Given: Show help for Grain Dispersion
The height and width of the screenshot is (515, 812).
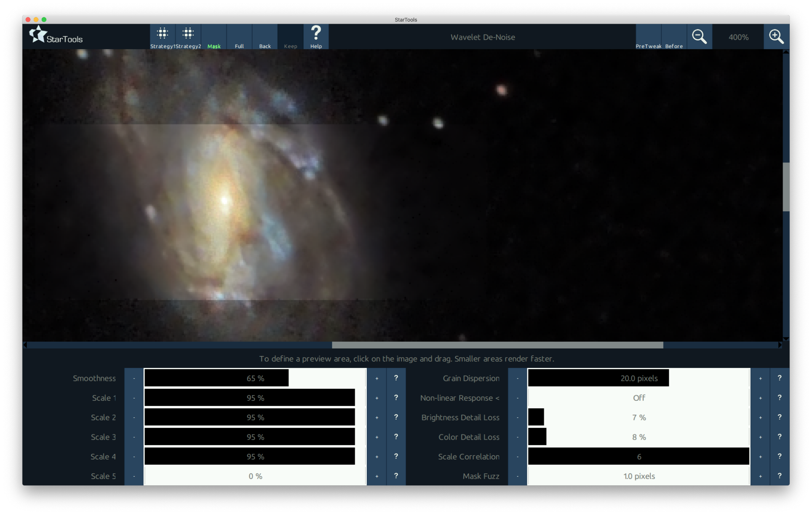Looking at the screenshot, I should pyautogui.click(x=779, y=378).
